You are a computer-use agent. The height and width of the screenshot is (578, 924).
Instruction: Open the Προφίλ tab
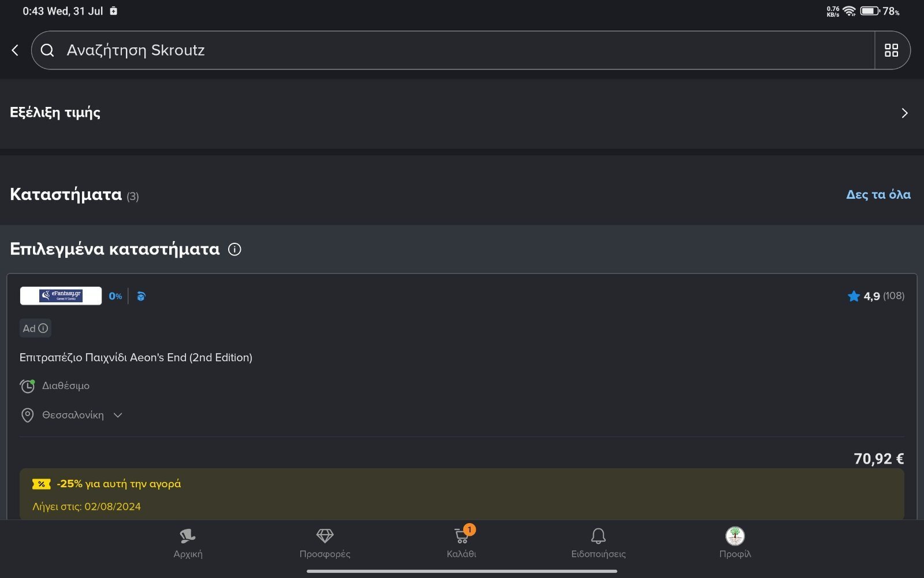point(735,543)
